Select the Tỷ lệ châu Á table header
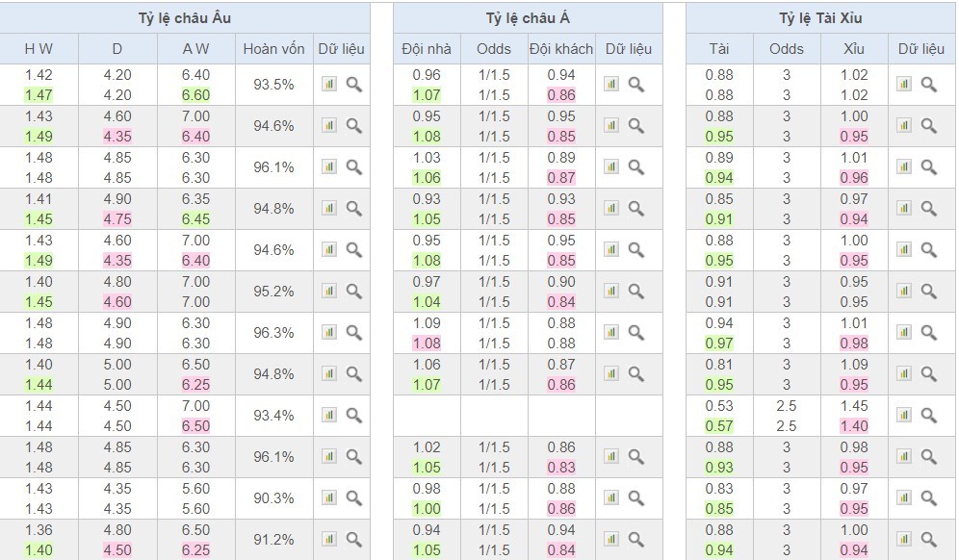This screenshot has height=560, width=959. [528, 18]
